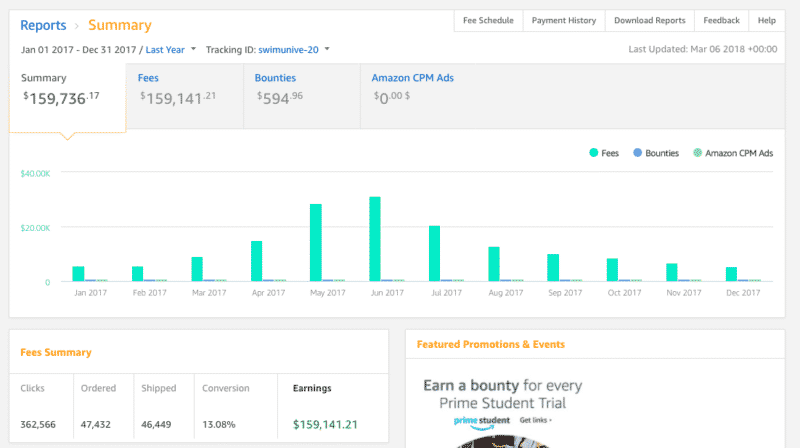The width and height of the screenshot is (800, 448).
Task: Click the $20.00K axis label
Action: coord(35,228)
